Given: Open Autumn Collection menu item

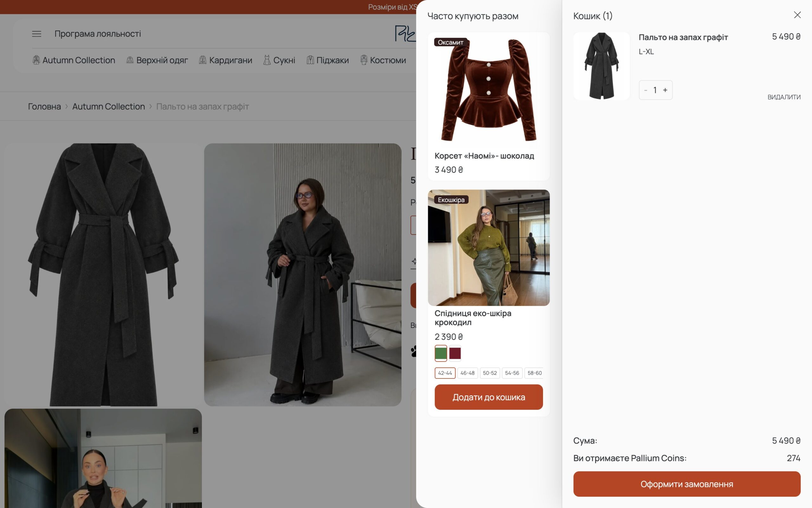Looking at the screenshot, I should tap(79, 60).
